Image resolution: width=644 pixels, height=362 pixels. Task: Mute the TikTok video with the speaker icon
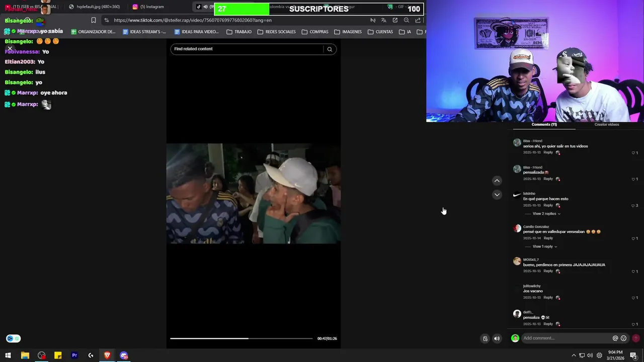pos(497,338)
